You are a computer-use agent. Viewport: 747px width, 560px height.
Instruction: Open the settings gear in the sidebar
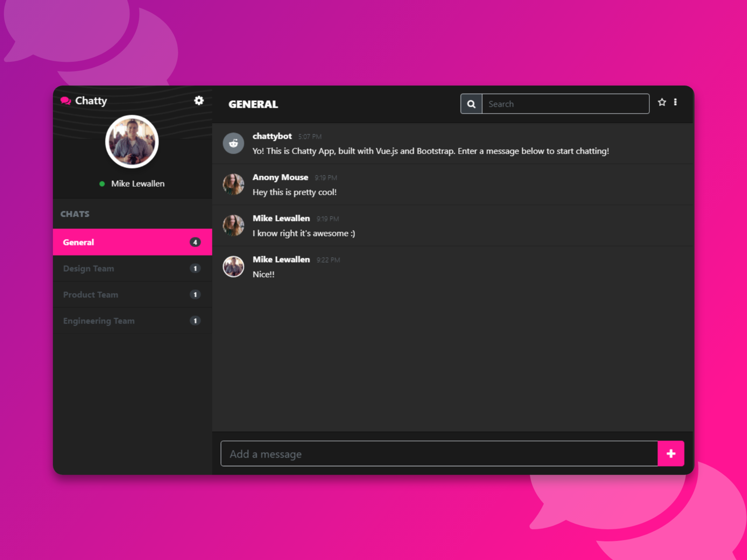pyautogui.click(x=199, y=100)
